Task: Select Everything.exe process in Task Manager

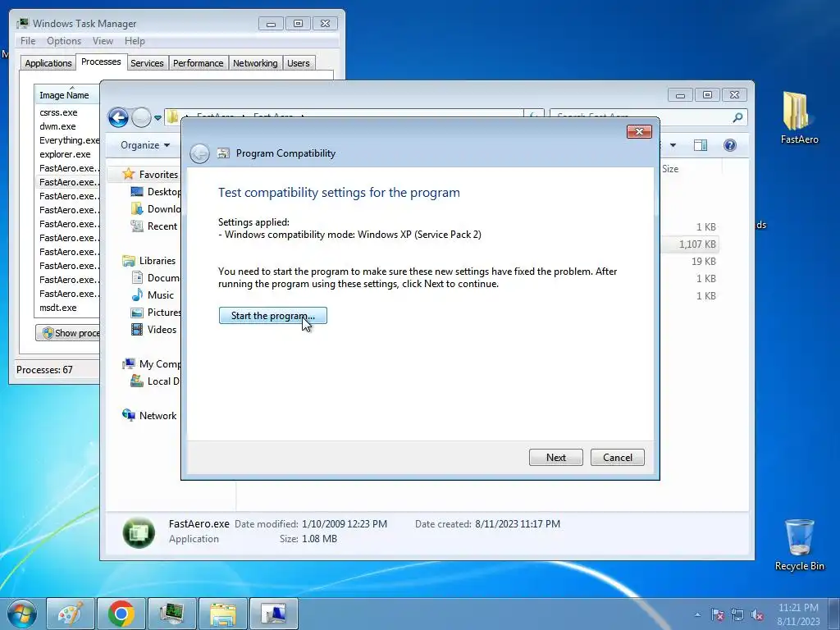Action: coord(69,140)
